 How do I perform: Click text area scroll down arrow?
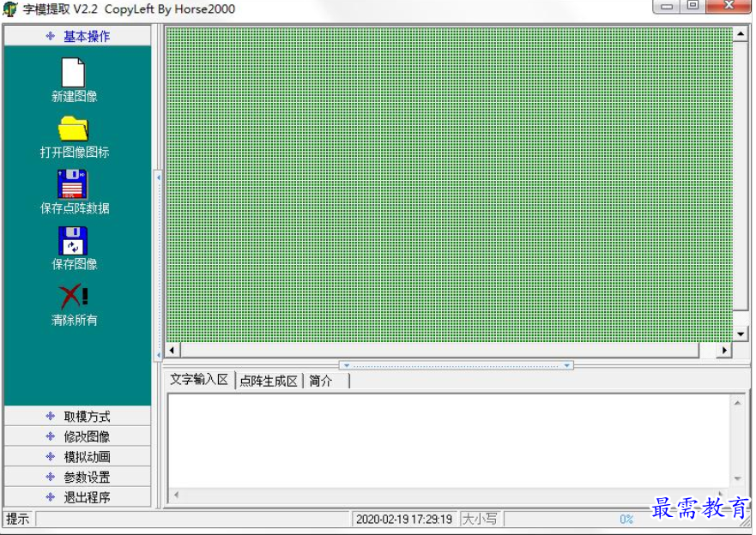pyautogui.click(x=738, y=478)
